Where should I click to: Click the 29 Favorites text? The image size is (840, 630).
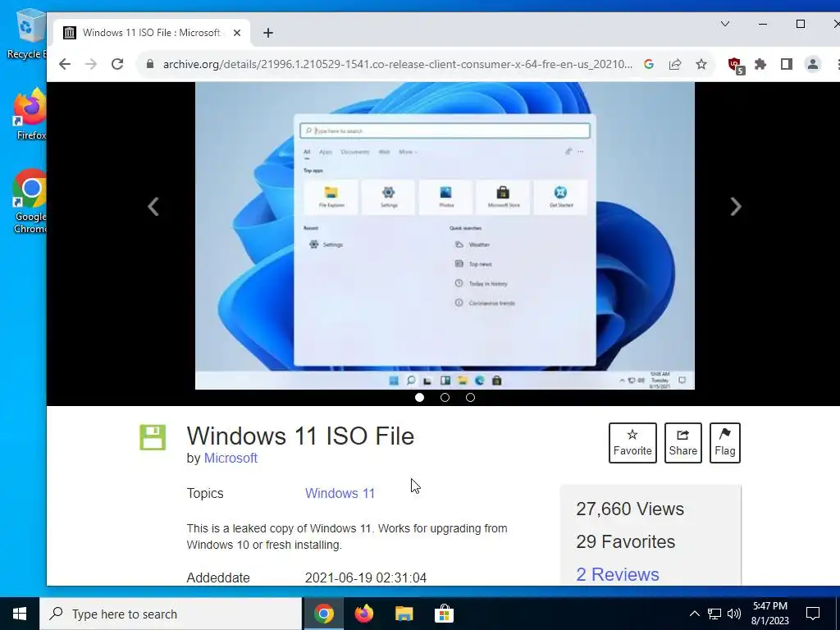coord(626,541)
